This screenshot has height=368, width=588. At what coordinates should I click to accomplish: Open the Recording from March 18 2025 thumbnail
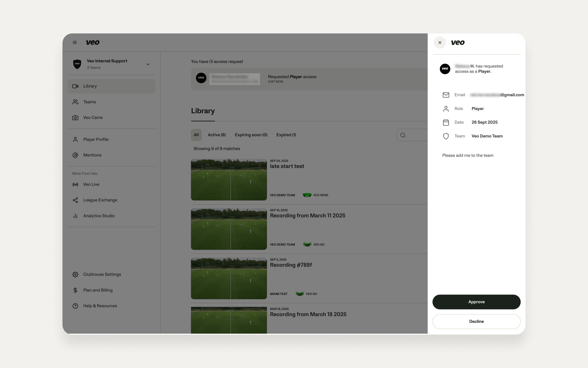(x=229, y=320)
